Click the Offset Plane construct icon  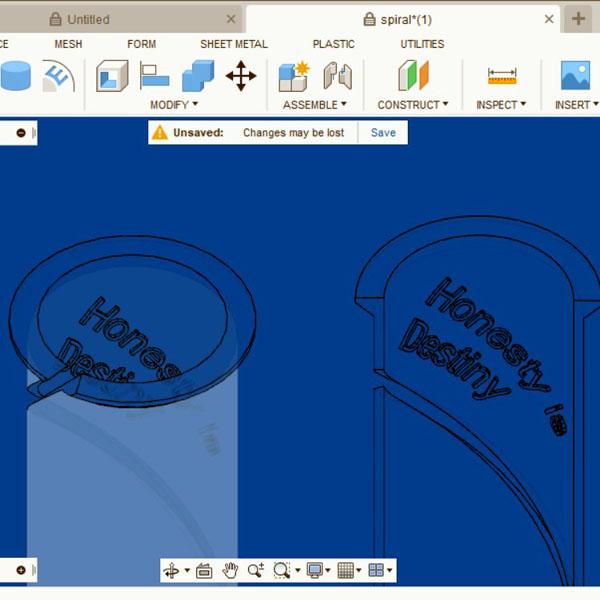pos(413,75)
